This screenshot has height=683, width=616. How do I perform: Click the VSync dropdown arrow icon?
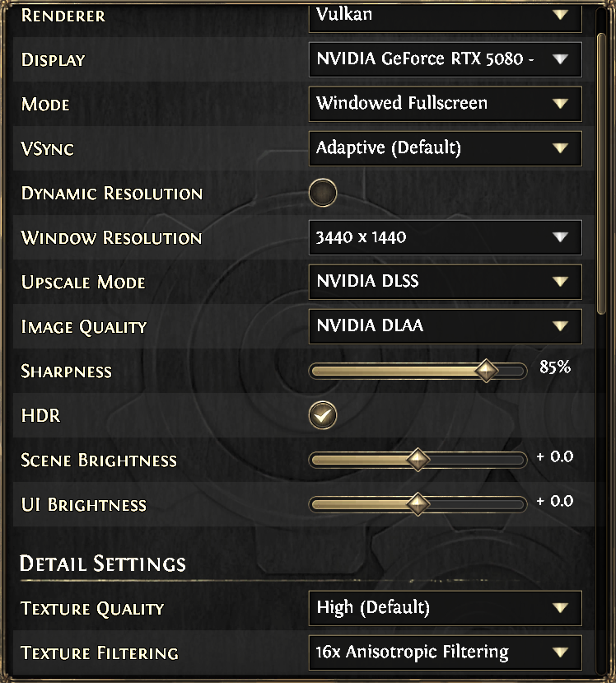click(x=561, y=148)
